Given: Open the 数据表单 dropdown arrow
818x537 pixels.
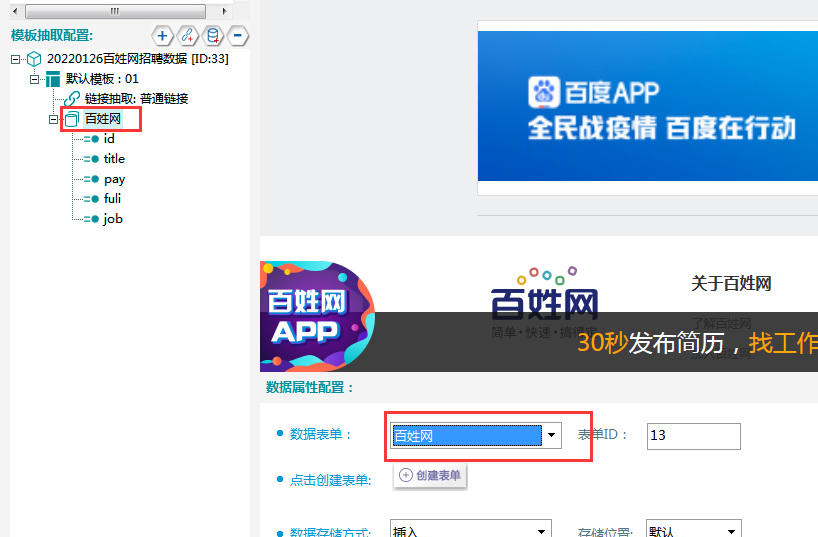Looking at the screenshot, I should 551,435.
